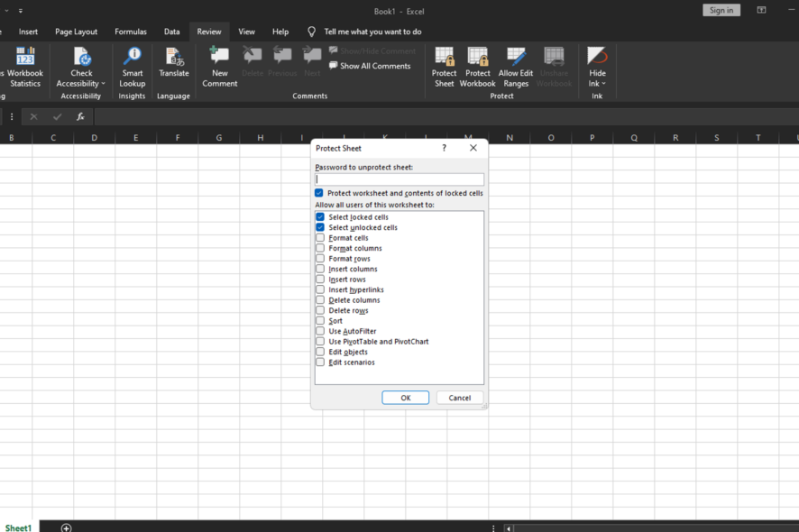Click the Tell me lightbulb icon

311,32
